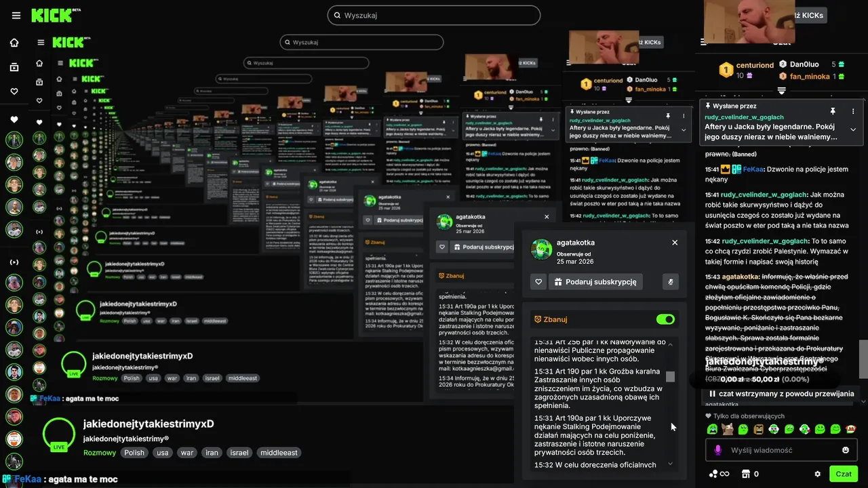Click the pin icon on the second nested pinned message
Screen dimensions: 868x488
(x=667, y=117)
